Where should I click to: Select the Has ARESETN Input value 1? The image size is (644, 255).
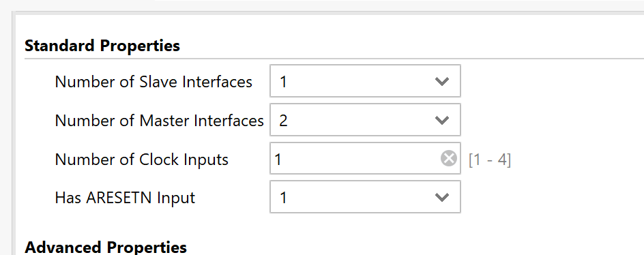pos(283,198)
